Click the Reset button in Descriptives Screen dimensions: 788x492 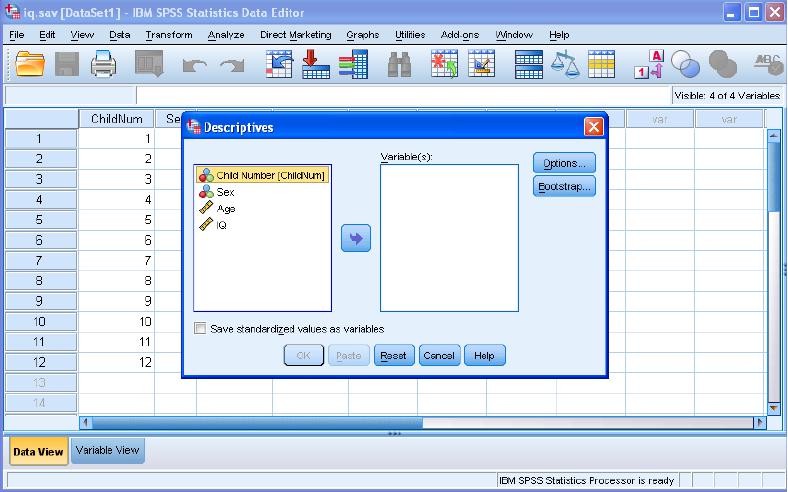(394, 355)
